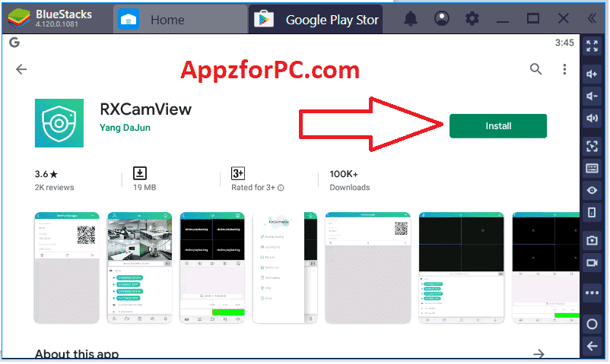
Task: View the 3.6 star rating reviews
Action: (46, 174)
